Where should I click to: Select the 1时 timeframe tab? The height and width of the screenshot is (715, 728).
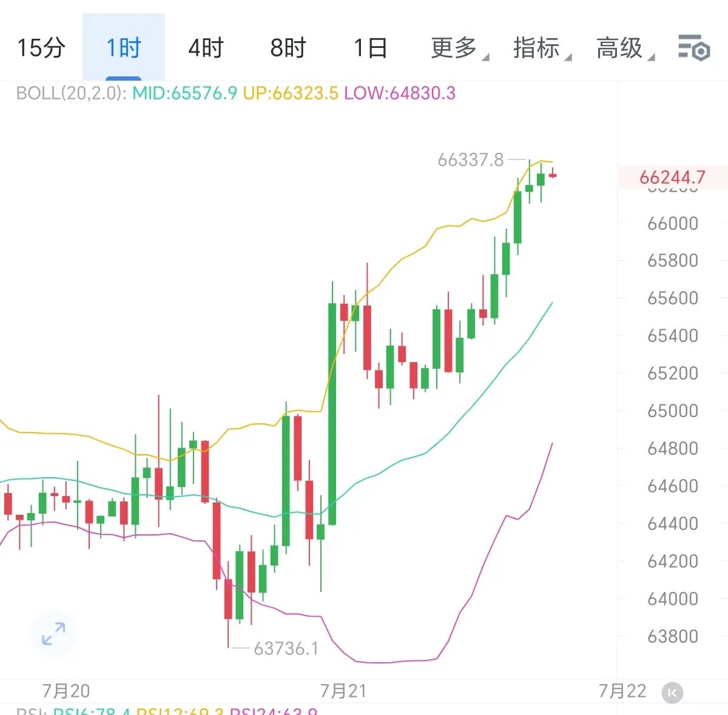[124, 48]
